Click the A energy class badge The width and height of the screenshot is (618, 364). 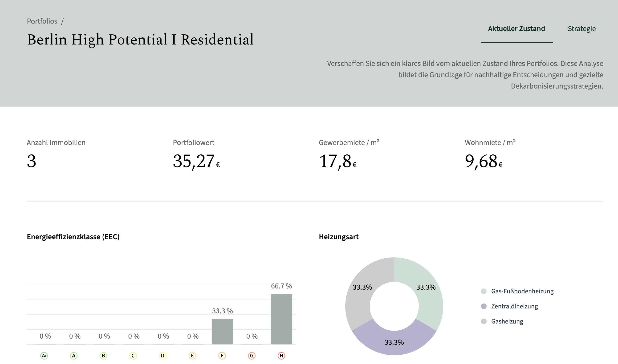click(x=74, y=356)
